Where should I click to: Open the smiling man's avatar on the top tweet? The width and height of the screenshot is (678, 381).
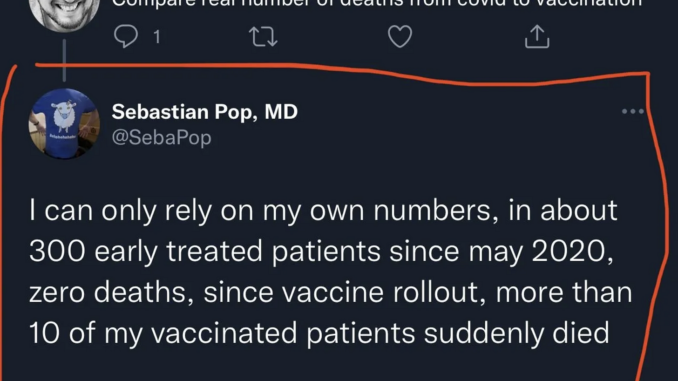(64, 13)
